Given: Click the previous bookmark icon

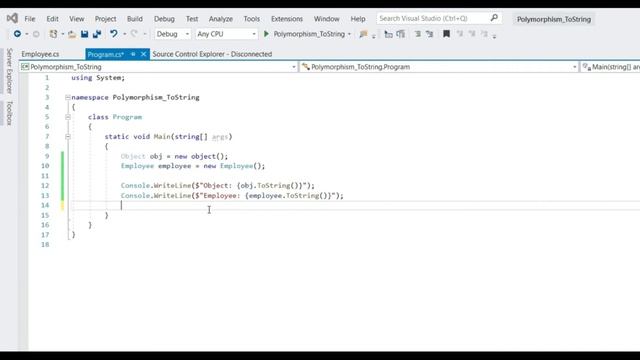Looking at the screenshot, I should point(460,34).
